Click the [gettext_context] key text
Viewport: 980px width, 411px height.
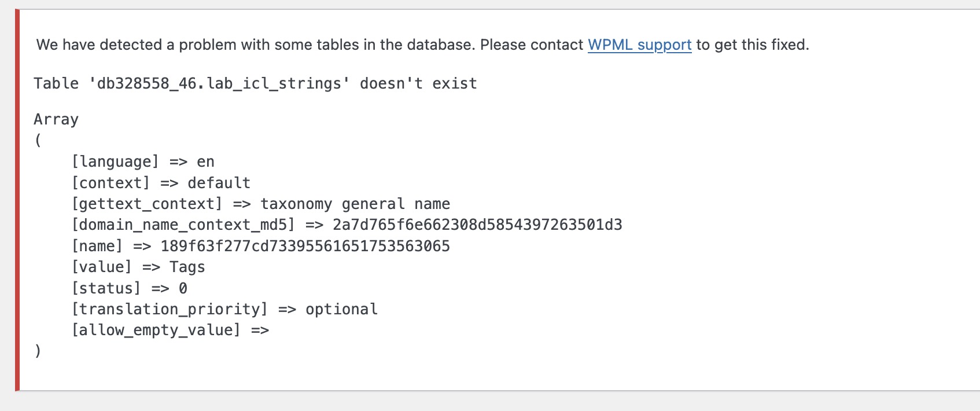[147, 204]
